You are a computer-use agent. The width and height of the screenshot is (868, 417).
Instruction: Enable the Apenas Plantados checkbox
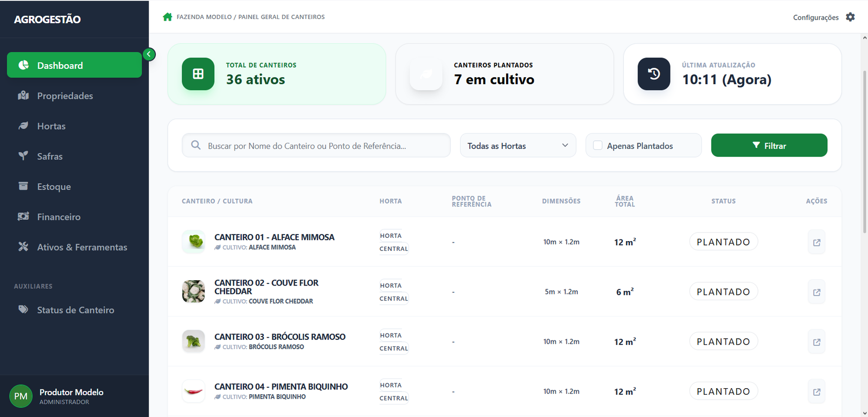[598, 146]
